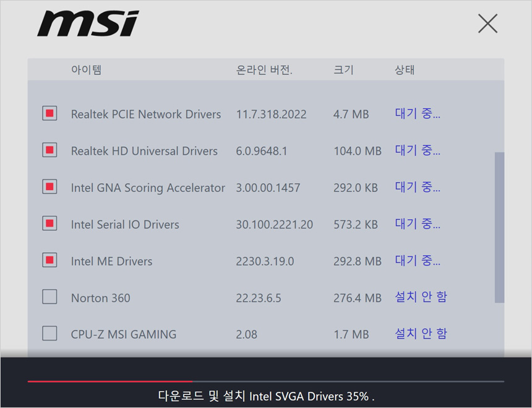This screenshot has width=532, height=408.
Task: Click the 온라인 버전 column header
Action: pos(264,70)
